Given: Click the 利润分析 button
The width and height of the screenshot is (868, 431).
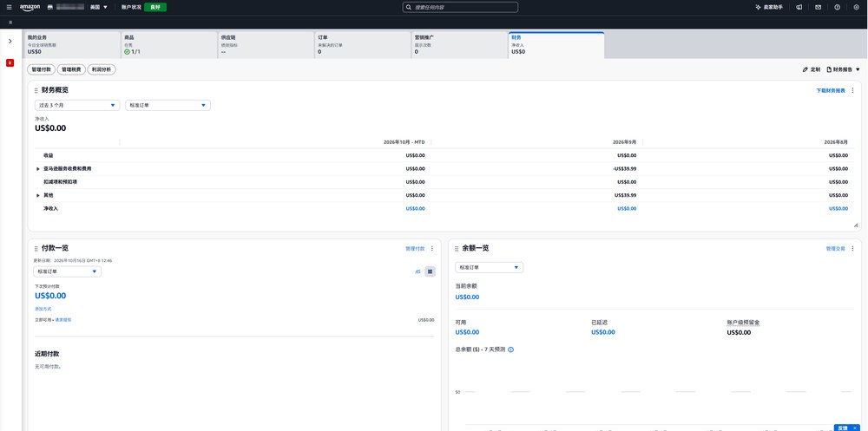Looking at the screenshot, I should click(102, 69).
